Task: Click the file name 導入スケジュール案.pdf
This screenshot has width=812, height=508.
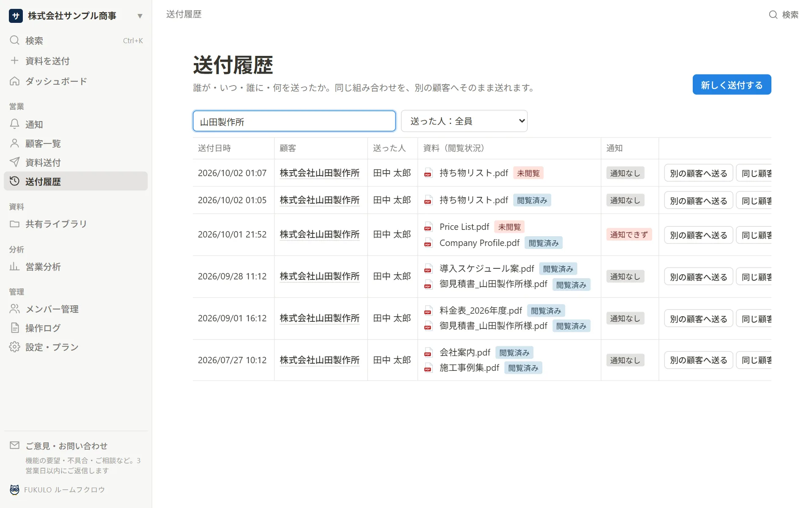Action: [x=487, y=269]
